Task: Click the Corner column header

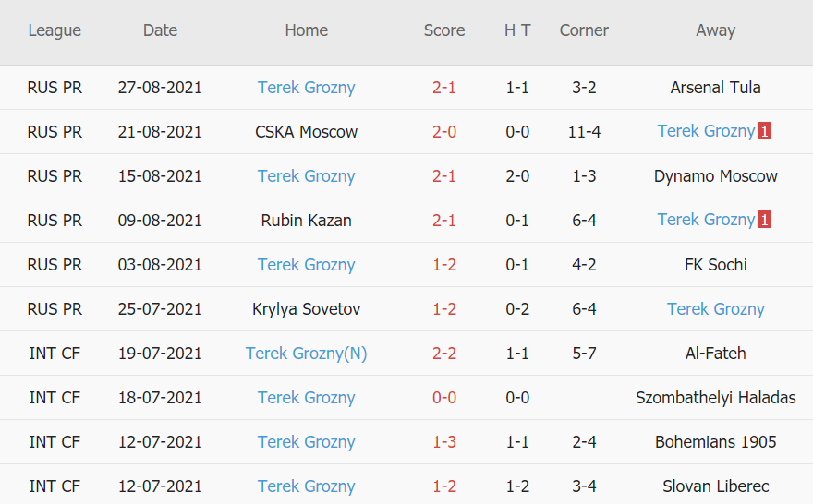Action: (x=584, y=30)
